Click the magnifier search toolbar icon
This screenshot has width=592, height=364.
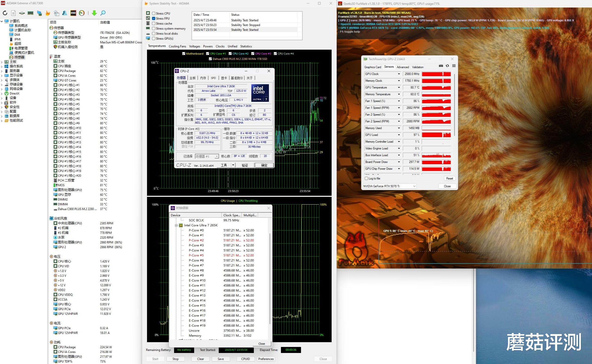pyautogui.click(x=103, y=13)
